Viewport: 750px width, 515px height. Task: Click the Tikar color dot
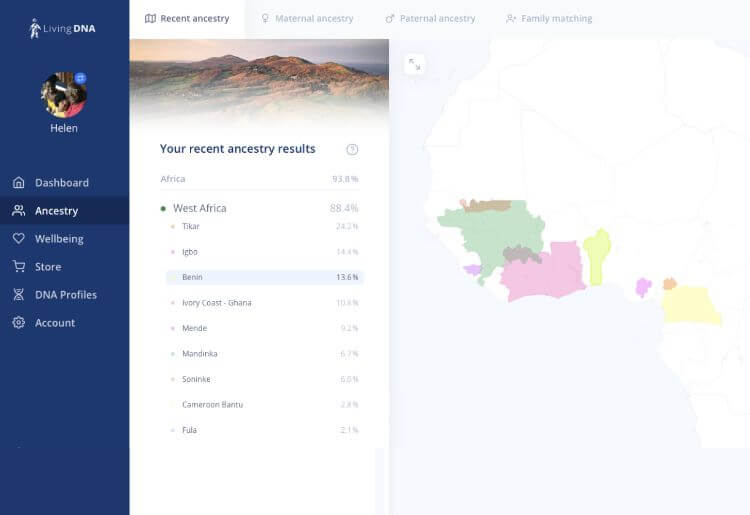tap(173, 226)
